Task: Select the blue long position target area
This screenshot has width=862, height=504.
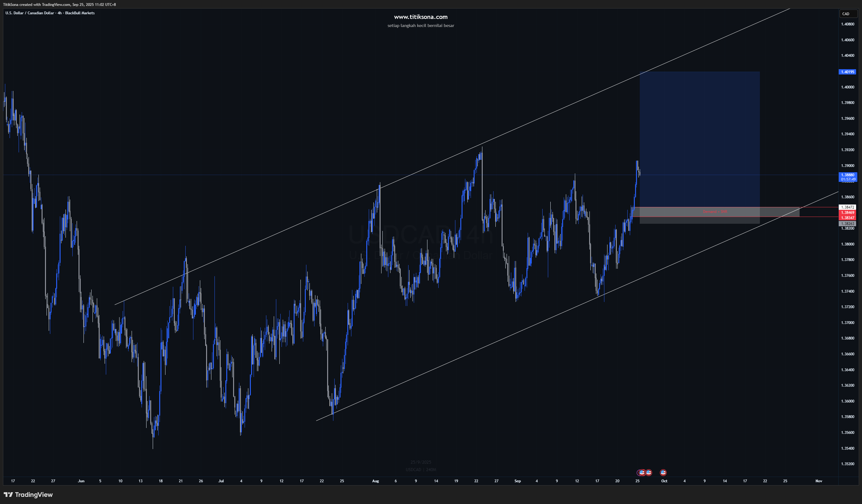Action: [700, 137]
